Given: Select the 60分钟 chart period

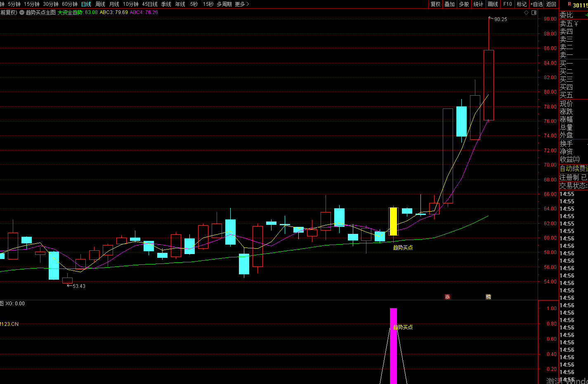Looking at the screenshot, I should click(x=70, y=4).
